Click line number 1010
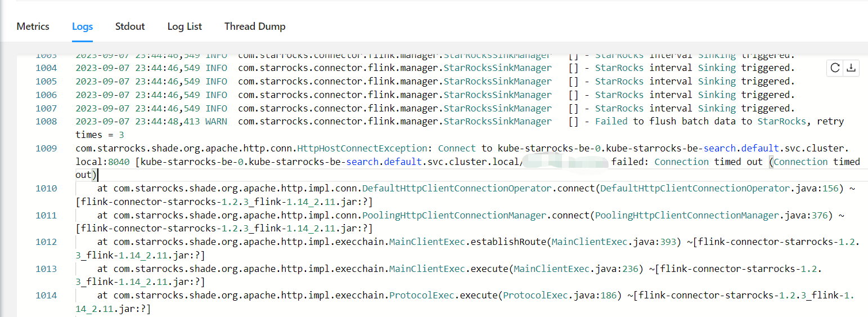 tap(46, 189)
